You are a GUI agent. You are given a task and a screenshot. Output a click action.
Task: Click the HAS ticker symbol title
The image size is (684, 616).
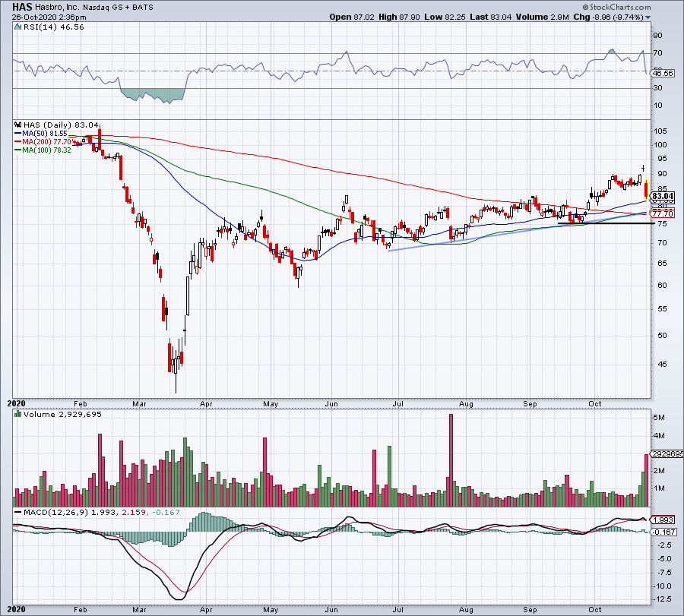coord(22,7)
